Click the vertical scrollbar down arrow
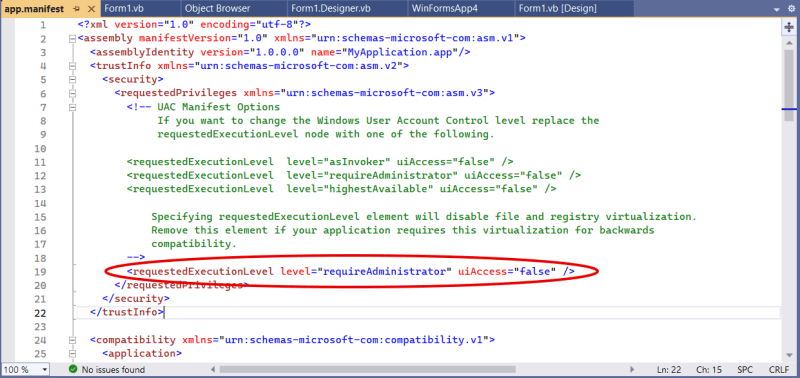The width and height of the screenshot is (800, 378). coord(788,356)
